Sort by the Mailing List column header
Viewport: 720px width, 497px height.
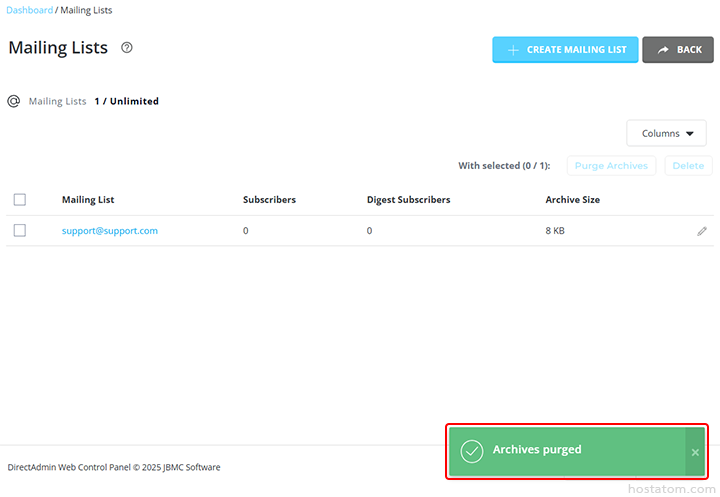88,200
